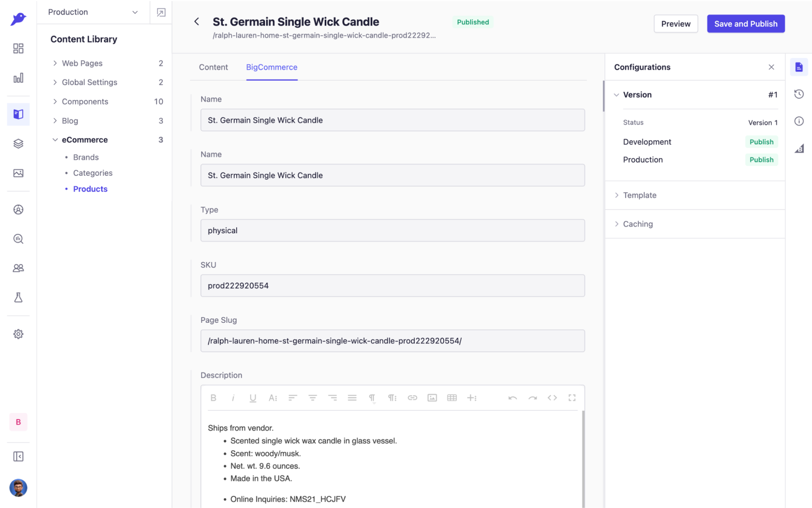
Task: Click Publish badge for Development
Action: [761, 142]
